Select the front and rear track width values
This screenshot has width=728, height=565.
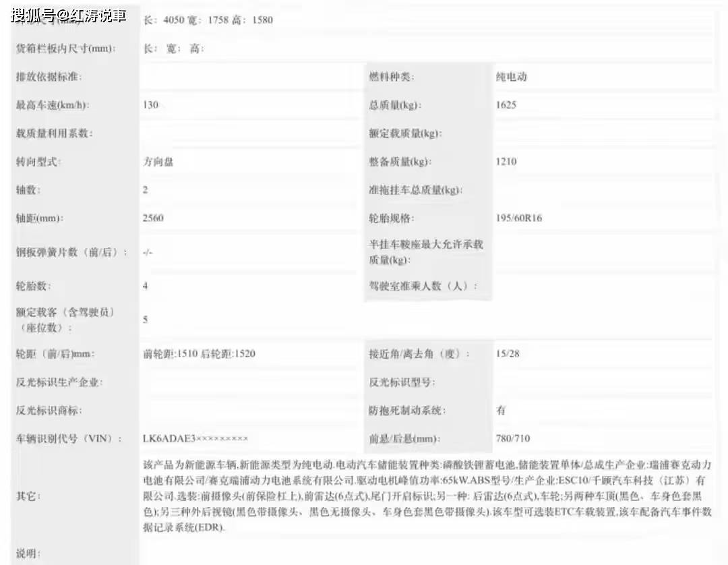[x=199, y=354]
